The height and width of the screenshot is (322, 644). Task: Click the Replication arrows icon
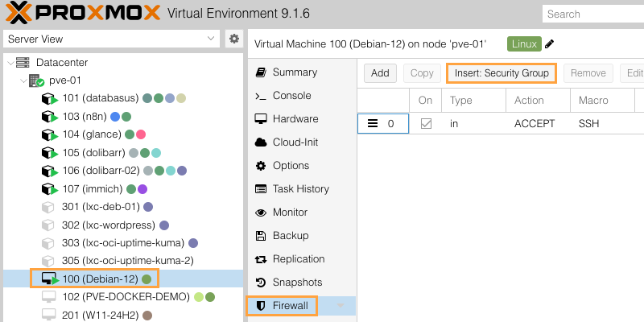pyautogui.click(x=260, y=259)
